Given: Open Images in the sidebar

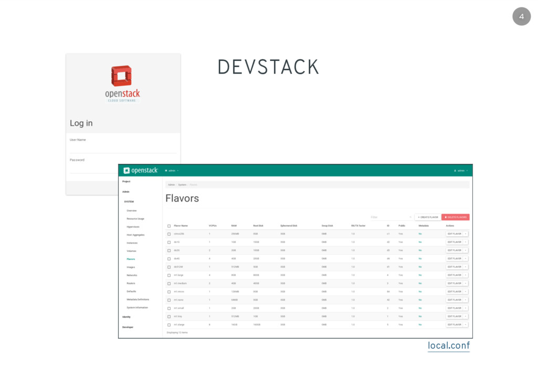Looking at the screenshot, I should (x=131, y=267).
